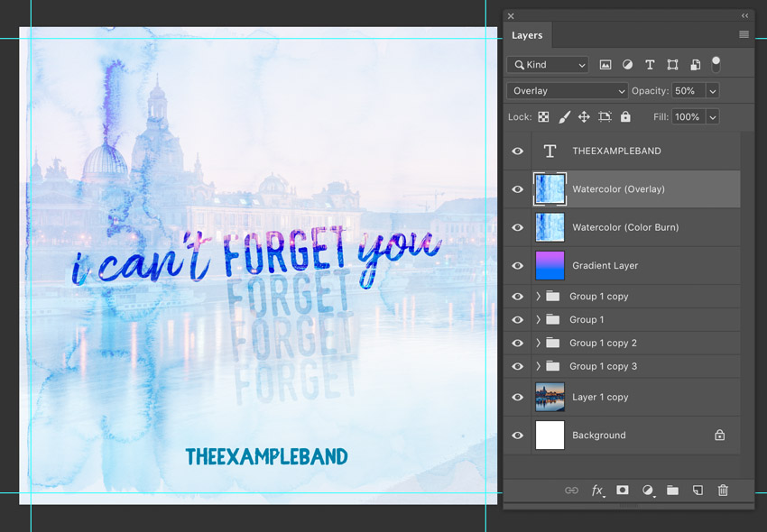Screen dimensions: 767x532
Task: Select the THEEXAMPLEBAND layer name
Action: 616,151
